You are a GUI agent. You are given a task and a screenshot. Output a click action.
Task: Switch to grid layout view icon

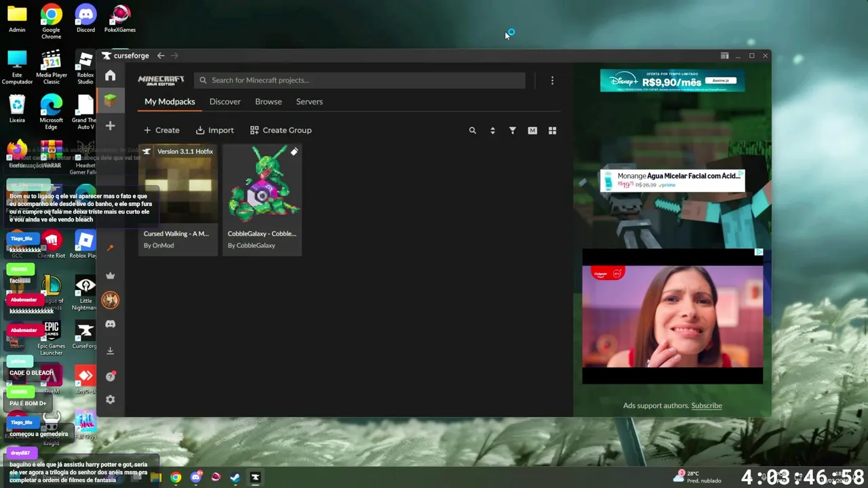[x=552, y=130]
